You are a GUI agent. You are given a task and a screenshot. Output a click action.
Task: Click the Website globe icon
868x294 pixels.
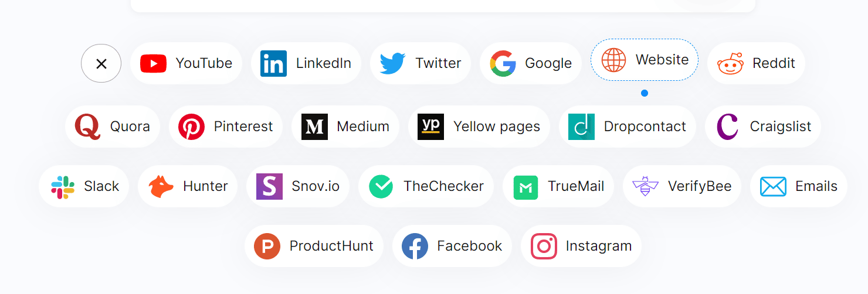point(613,60)
